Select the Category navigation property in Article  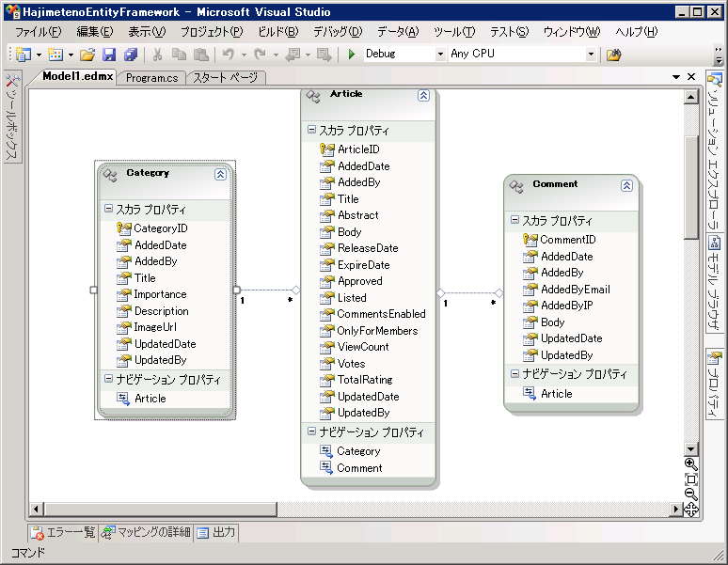pos(358,451)
